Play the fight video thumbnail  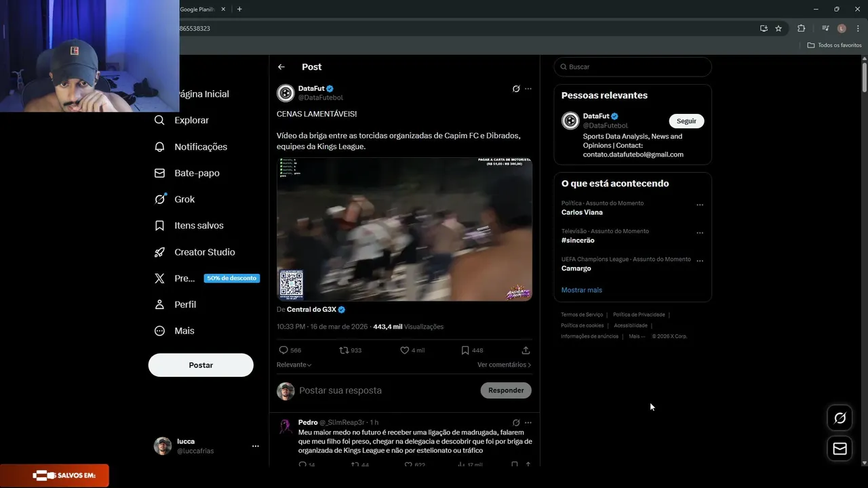[404, 229]
